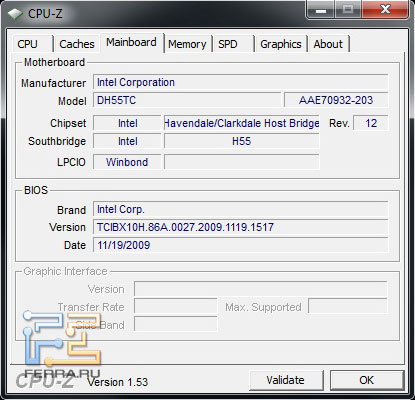Click the Side Band field
Image resolution: width=415 pixels, height=400 pixels.
pos(176,324)
